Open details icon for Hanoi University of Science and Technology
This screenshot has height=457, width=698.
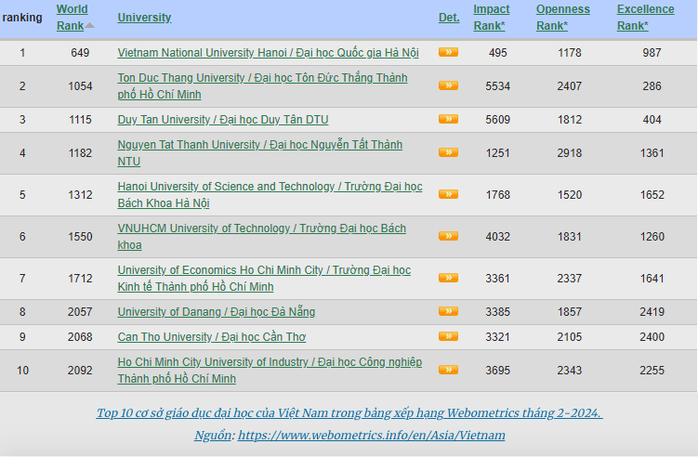click(448, 194)
